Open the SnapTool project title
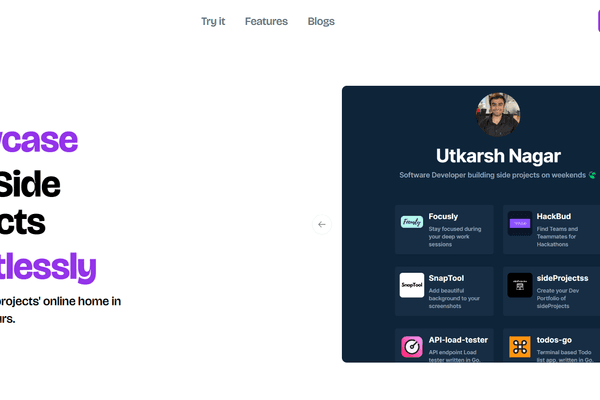 [446, 278]
